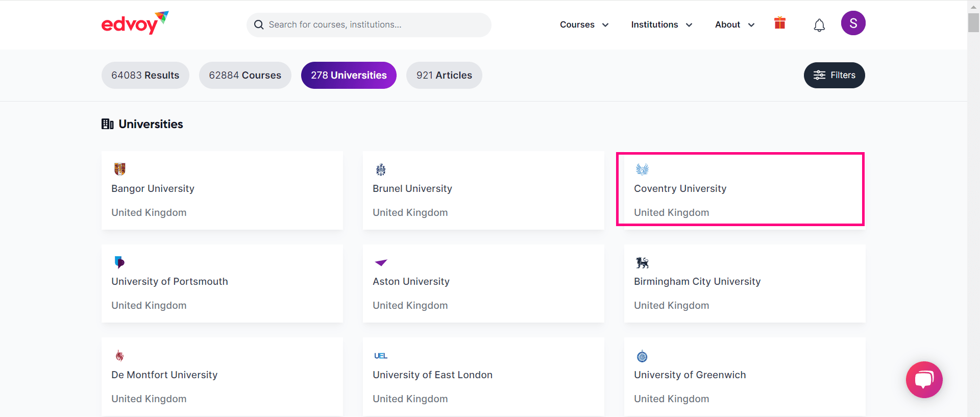The width and height of the screenshot is (980, 417).
Task: Click the search magnifier icon
Action: 259,24
